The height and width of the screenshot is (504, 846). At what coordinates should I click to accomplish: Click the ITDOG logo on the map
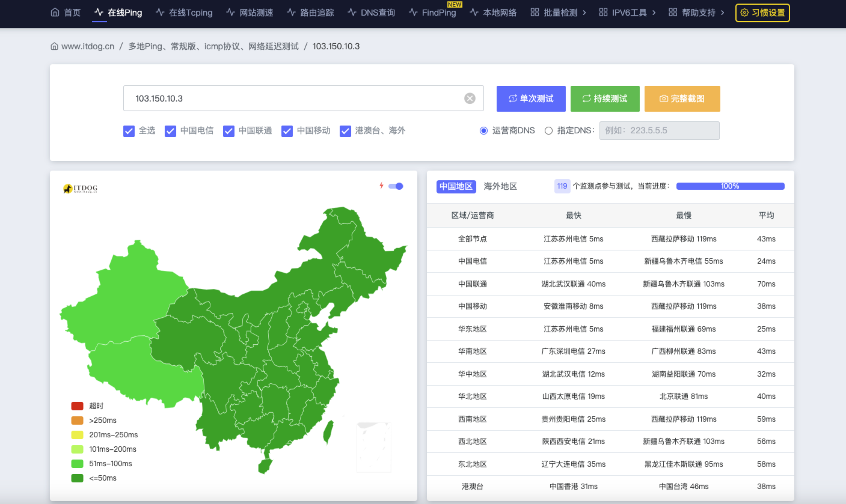pyautogui.click(x=80, y=189)
